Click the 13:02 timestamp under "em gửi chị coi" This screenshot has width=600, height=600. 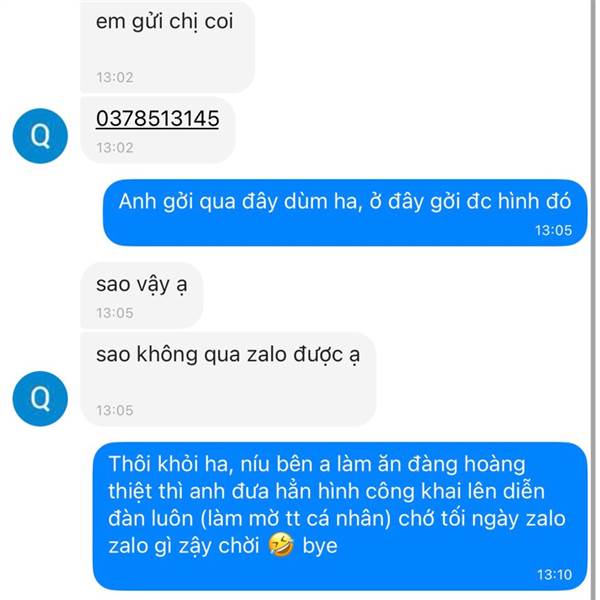114,77
